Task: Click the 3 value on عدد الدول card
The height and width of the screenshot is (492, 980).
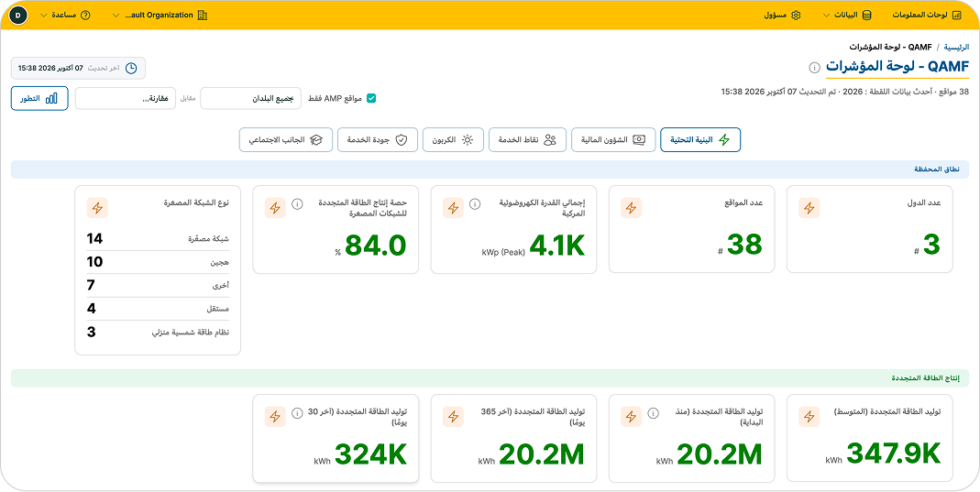Action: click(932, 246)
